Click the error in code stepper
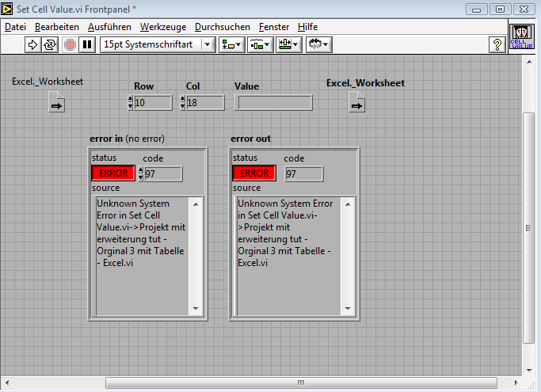541x392 pixels. click(140, 174)
